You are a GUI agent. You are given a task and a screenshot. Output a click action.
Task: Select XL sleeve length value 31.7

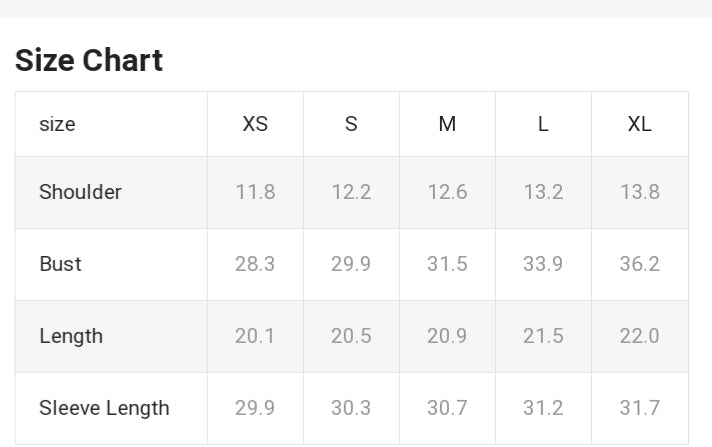click(639, 408)
